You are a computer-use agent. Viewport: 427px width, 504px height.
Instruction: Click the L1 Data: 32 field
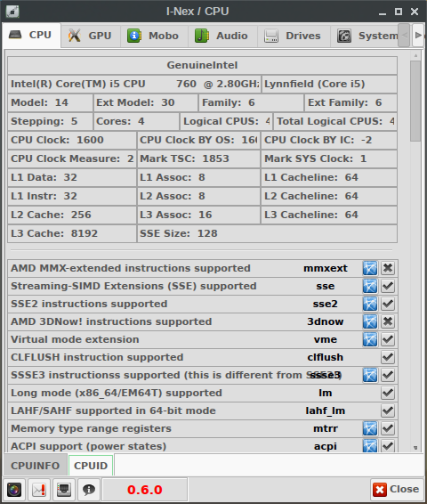pos(72,177)
